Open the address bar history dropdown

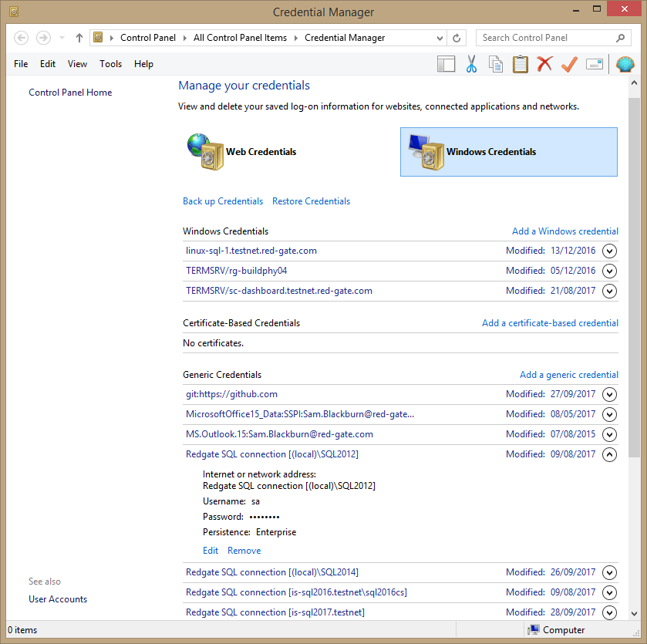(x=440, y=38)
